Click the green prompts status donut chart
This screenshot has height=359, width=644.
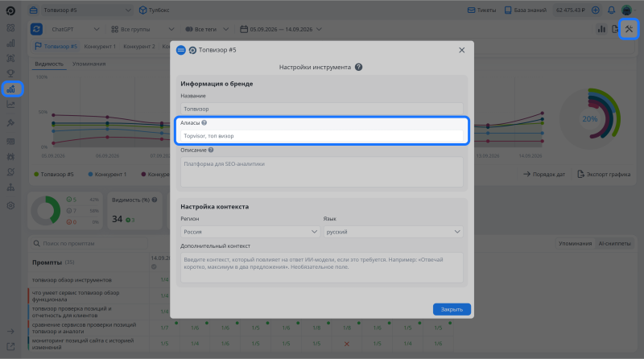tap(46, 211)
